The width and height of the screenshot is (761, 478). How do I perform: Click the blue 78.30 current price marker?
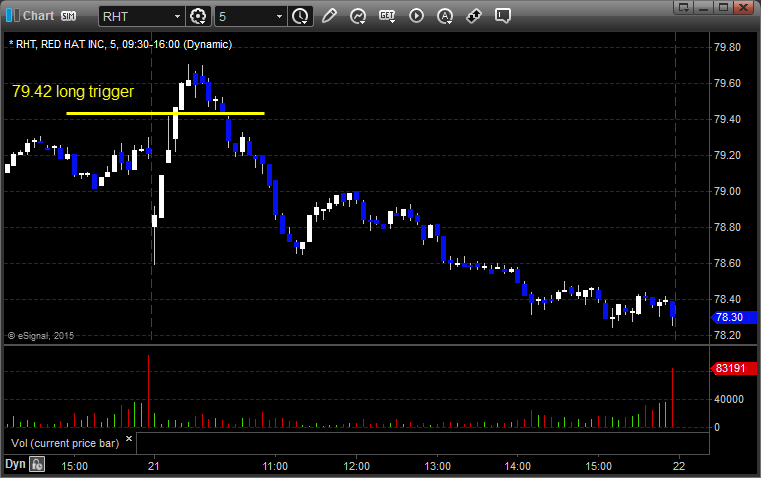click(733, 317)
